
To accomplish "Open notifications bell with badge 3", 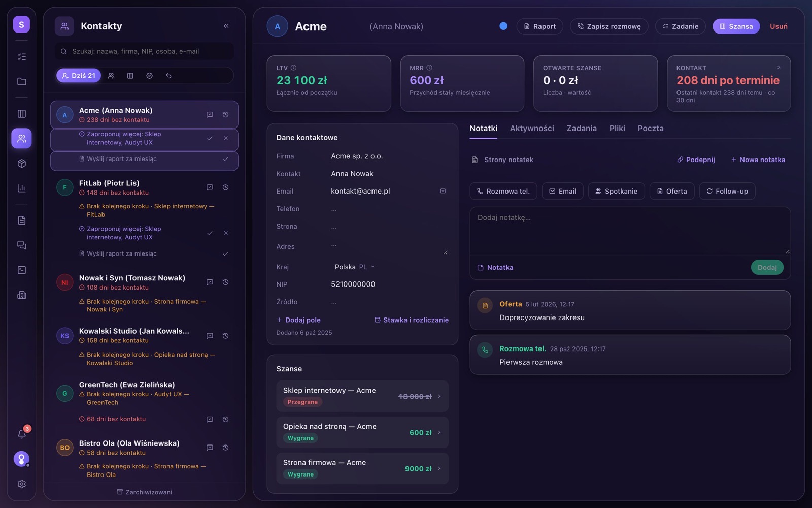I will click(22, 433).
